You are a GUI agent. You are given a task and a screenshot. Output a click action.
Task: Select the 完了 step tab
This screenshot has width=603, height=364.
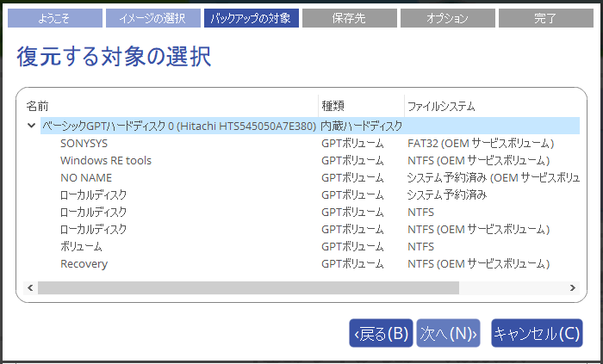click(545, 18)
